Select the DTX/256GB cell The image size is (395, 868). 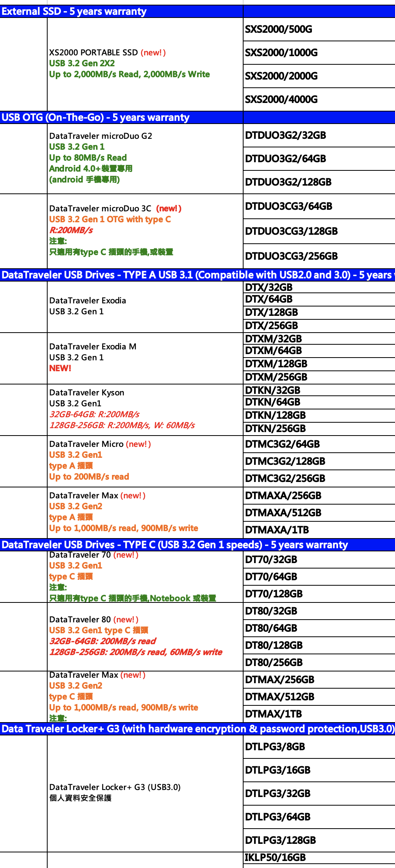point(319,326)
